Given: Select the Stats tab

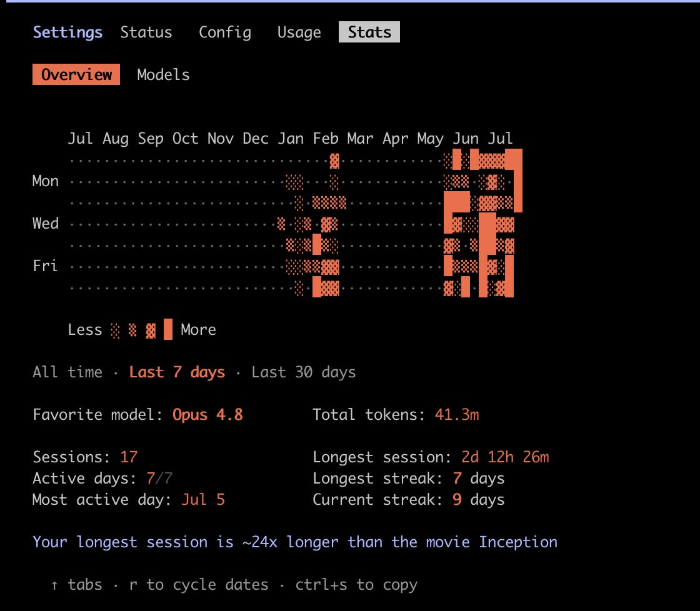Looking at the screenshot, I should 369,32.
